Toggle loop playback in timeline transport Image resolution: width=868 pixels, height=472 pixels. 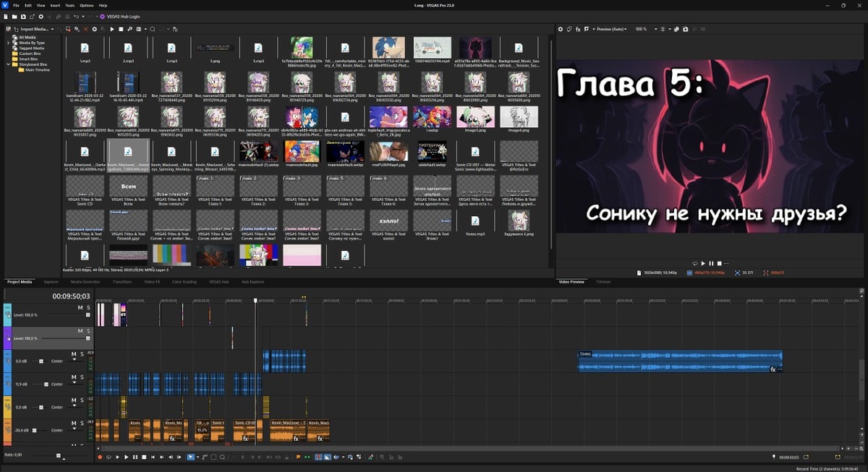tap(109, 457)
